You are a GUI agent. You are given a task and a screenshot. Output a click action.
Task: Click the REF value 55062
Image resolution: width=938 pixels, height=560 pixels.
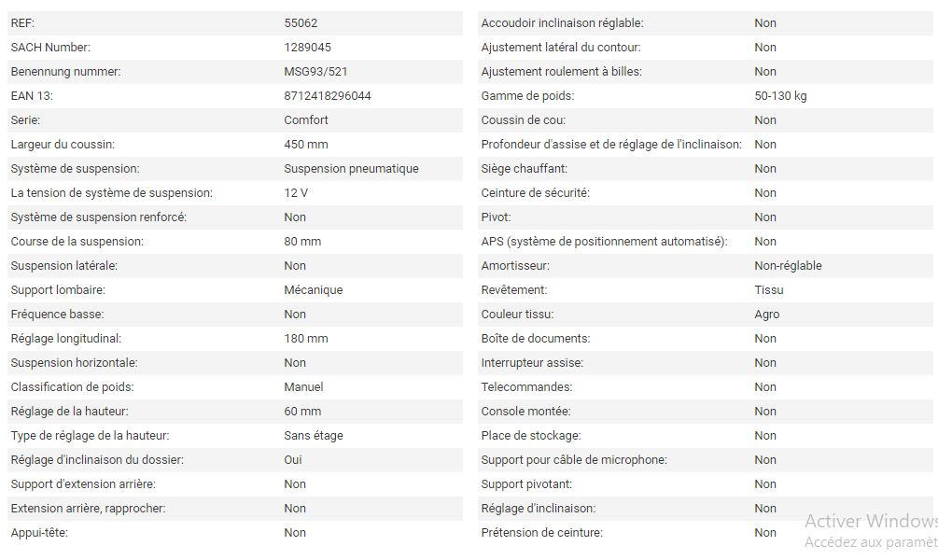coord(301,23)
